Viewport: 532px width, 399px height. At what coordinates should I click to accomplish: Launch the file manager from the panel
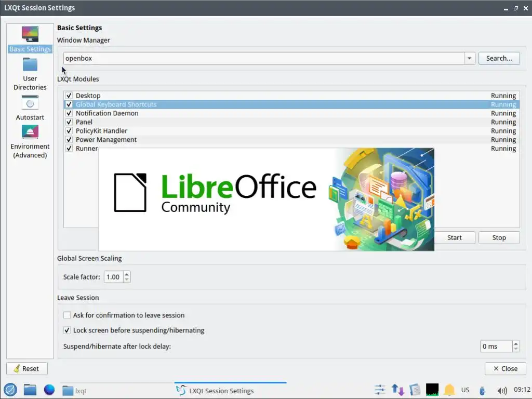[30, 390]
